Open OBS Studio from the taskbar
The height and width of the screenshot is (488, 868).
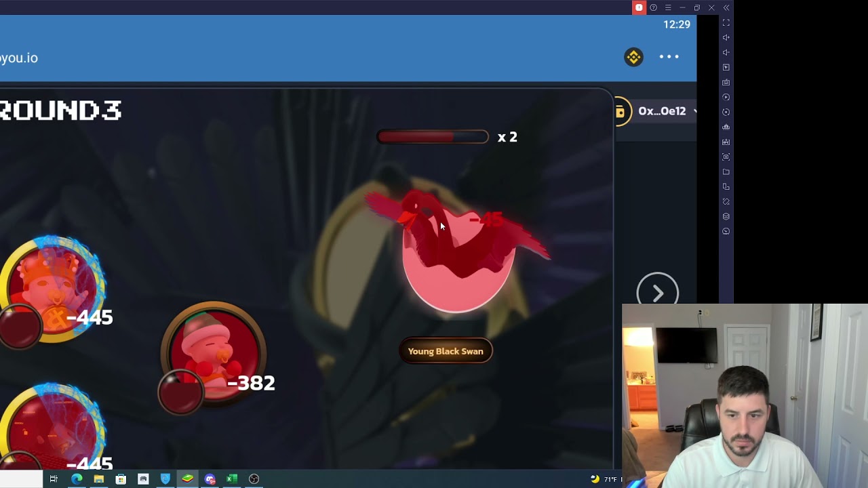254,479
